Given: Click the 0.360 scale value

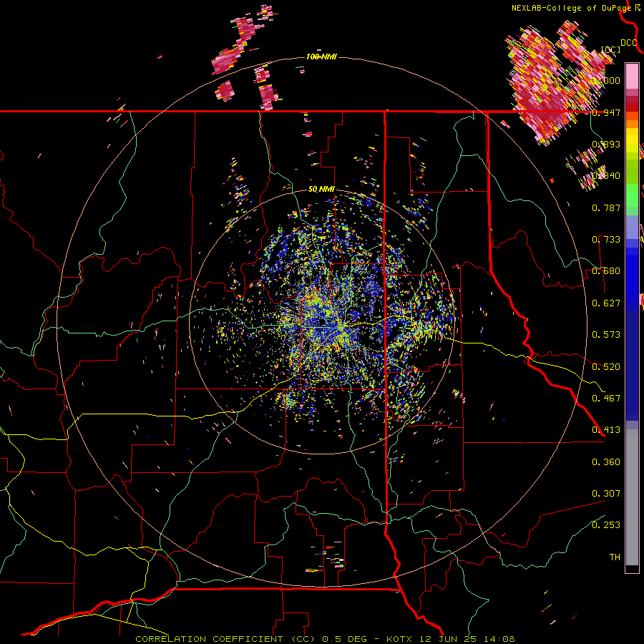Looking at the screenshot, I should point(606,462).
